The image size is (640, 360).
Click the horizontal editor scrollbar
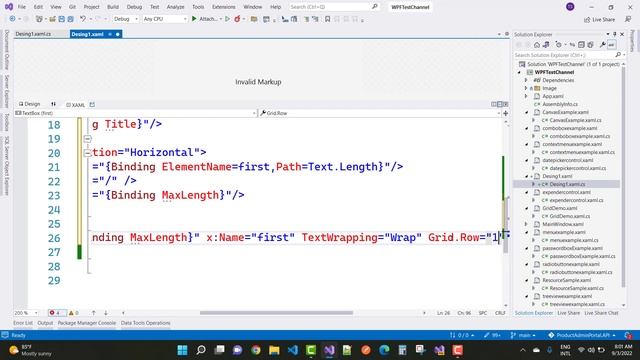[x=276, y=313]
